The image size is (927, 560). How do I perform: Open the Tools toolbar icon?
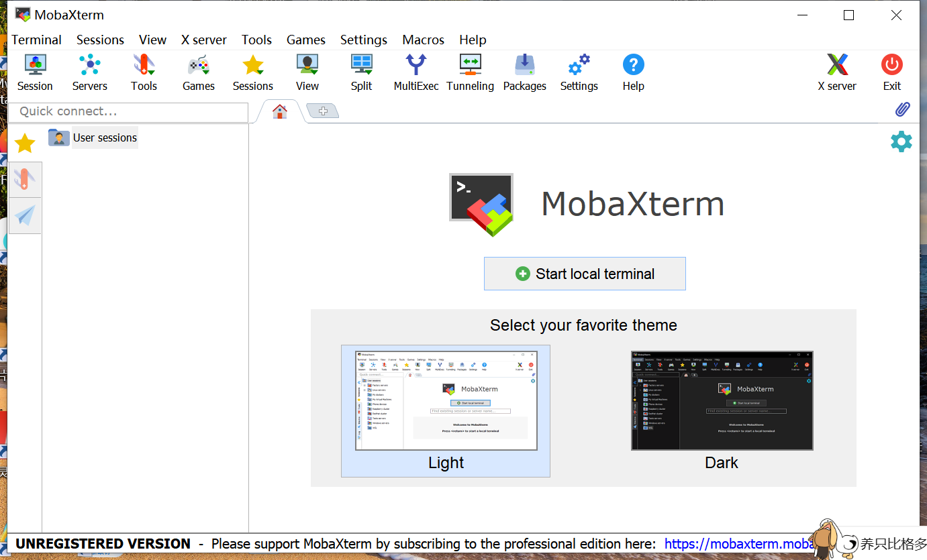144,72
